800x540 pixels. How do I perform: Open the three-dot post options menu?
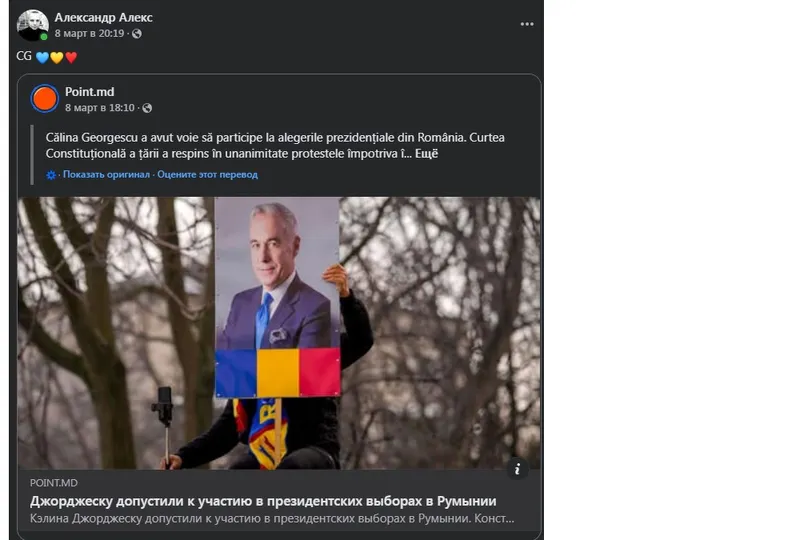(527, 24)
